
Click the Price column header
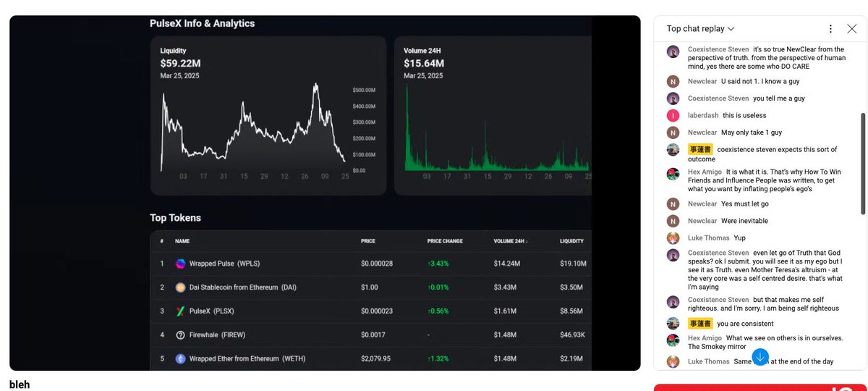click(368, 241)
